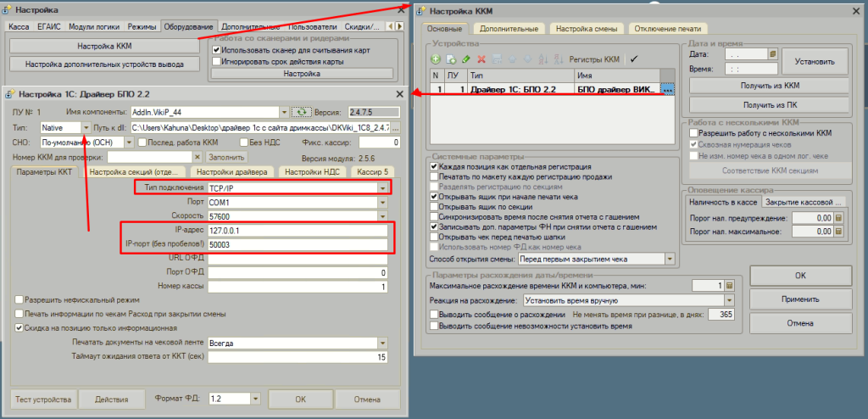
Task: Expand Формат ФД 1.2 dropdown
Action: click(x=255, y=399)
